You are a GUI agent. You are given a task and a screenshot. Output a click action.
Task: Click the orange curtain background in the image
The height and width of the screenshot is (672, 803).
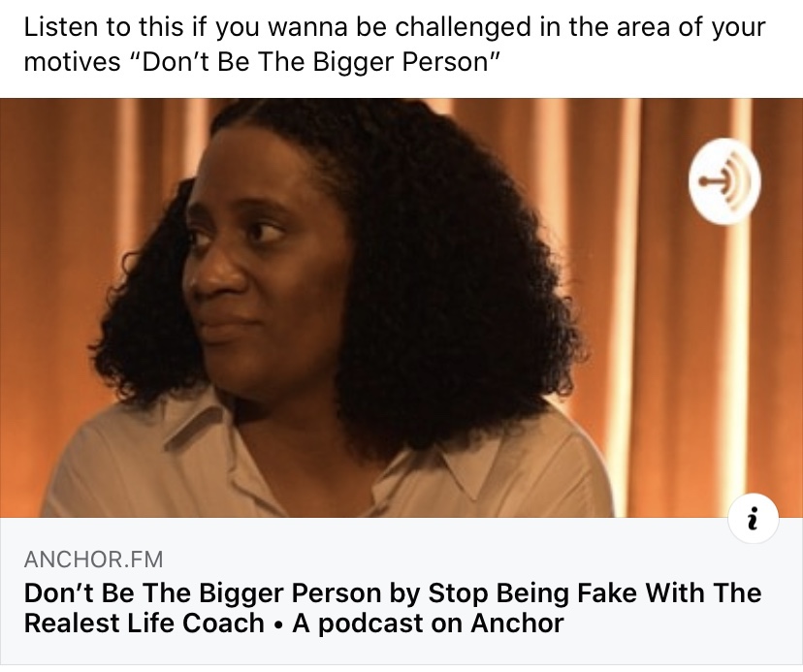pos(665,333)
